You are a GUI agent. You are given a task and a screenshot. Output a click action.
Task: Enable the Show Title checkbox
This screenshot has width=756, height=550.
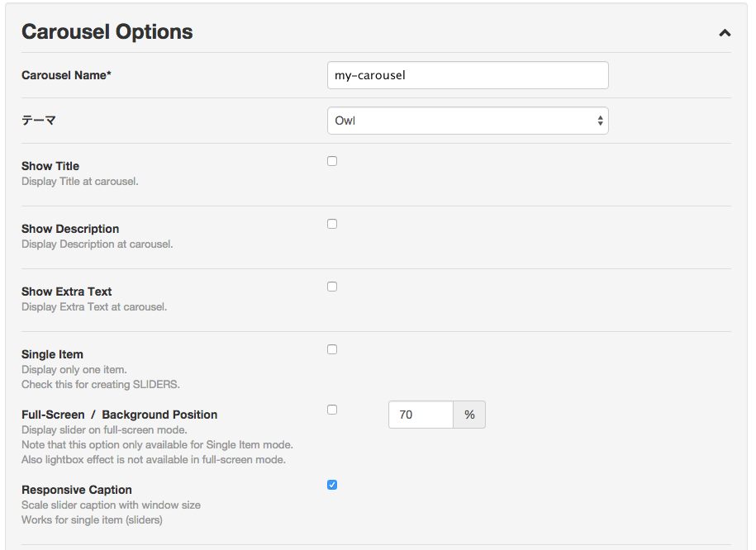(x=332, y=161)
